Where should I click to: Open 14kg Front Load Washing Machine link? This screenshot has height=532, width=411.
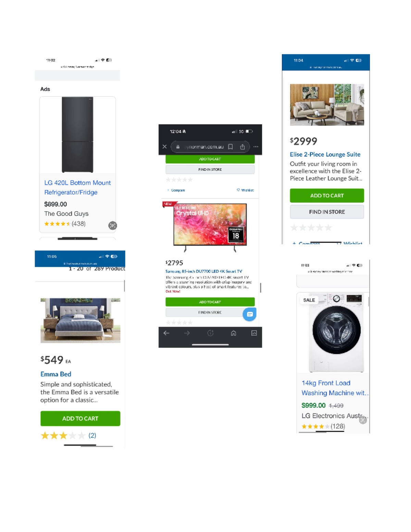(x=335, y=388)
